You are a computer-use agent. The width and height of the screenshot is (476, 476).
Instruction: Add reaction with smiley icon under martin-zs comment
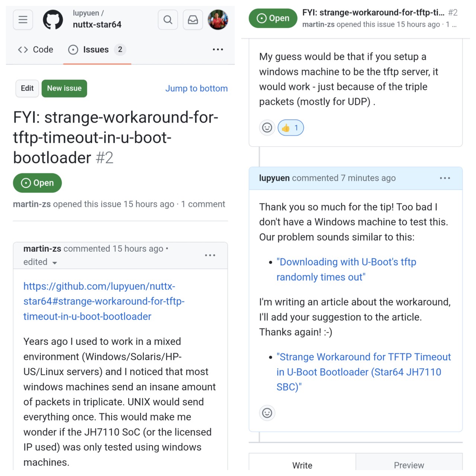click(267, 128)
